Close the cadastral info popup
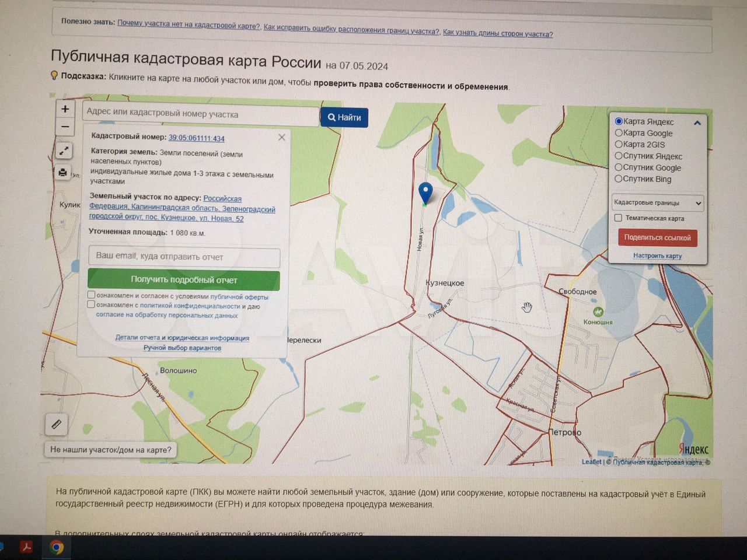This screenshot has width=747, height=560. pyautogui.click(x=282, y=137)
